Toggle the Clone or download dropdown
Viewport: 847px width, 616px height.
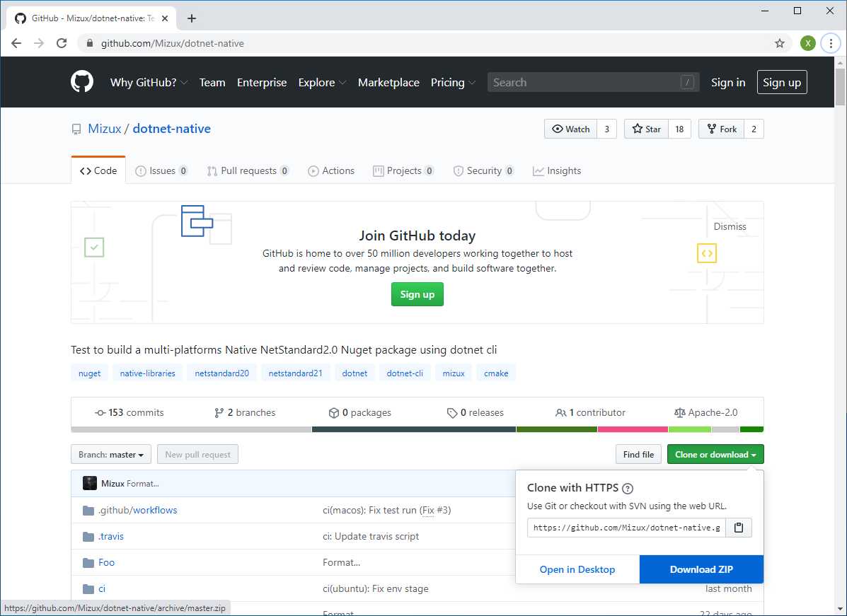tap(715, 455)
